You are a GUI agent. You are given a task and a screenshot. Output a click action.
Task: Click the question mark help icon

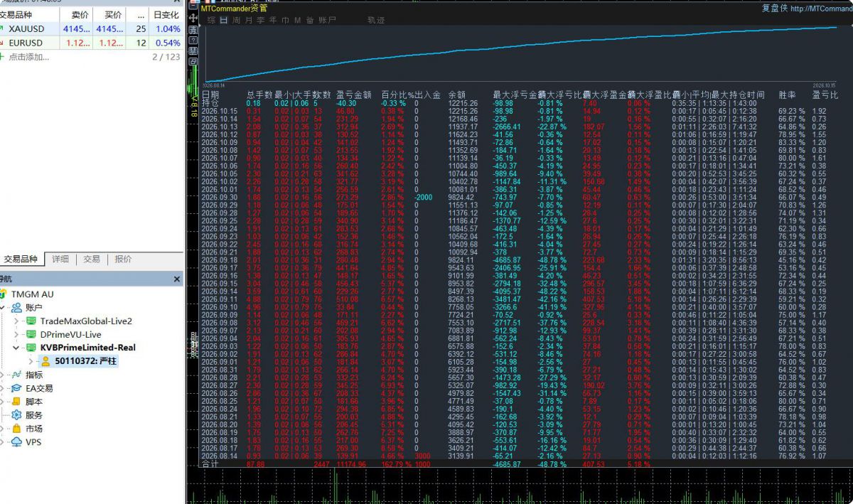[194, 40]
